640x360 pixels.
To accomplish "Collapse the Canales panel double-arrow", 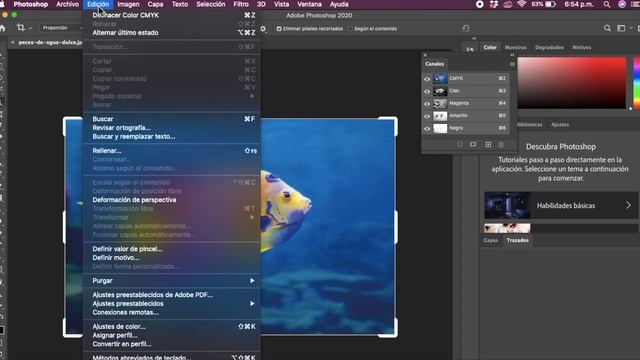I will pos(512,55).
